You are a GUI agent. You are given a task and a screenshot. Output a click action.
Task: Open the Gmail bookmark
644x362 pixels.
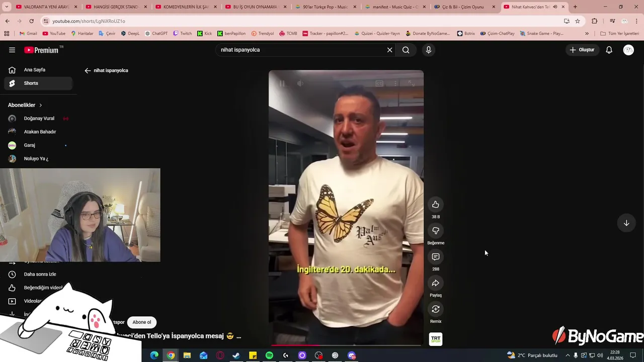(28, 34)
